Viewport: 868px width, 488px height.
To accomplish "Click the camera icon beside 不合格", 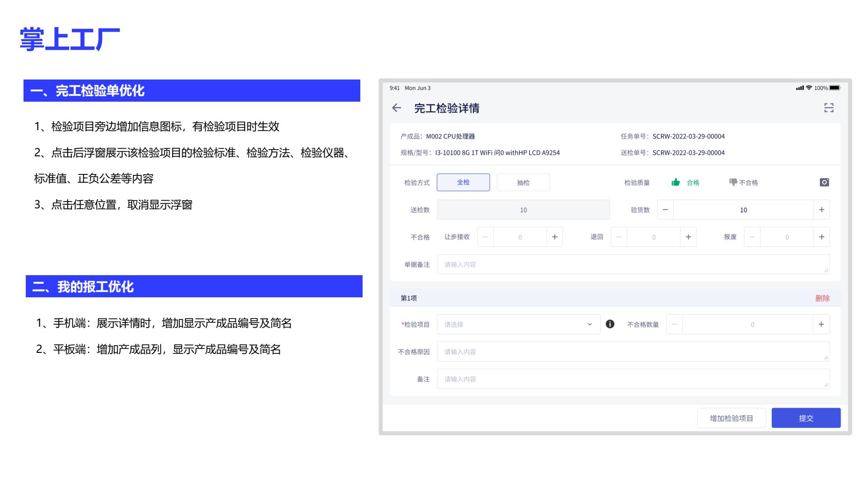I will [x=824, y=182].
